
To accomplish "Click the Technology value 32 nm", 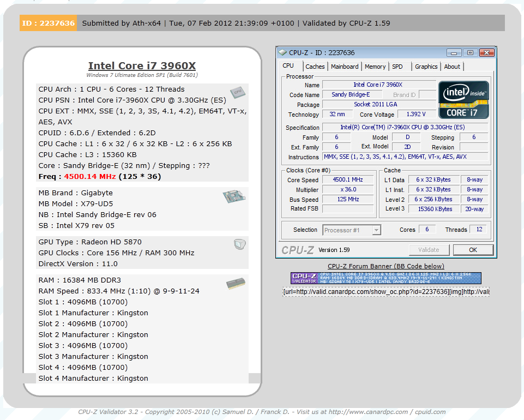I will (x=337, y=114).
